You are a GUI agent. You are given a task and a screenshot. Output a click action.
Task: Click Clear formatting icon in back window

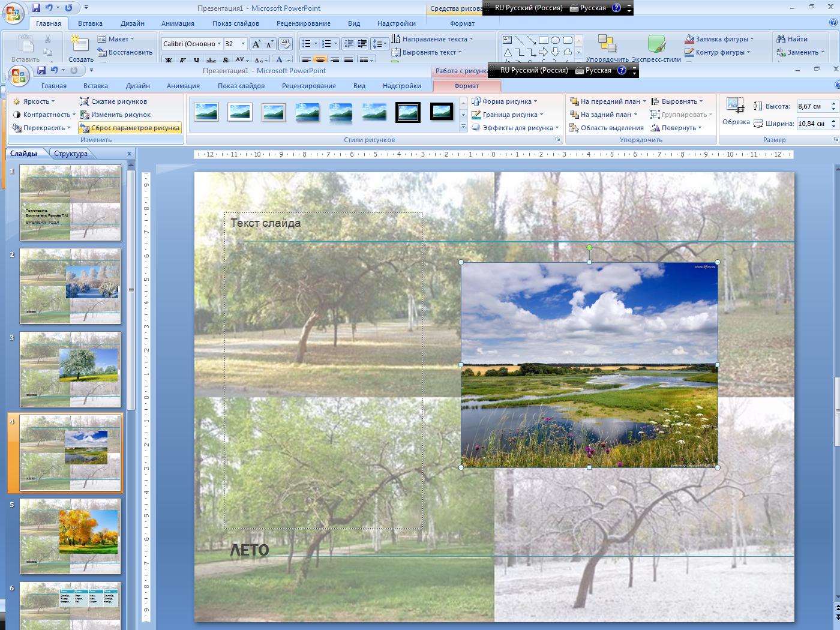click(x=286, y=44)
